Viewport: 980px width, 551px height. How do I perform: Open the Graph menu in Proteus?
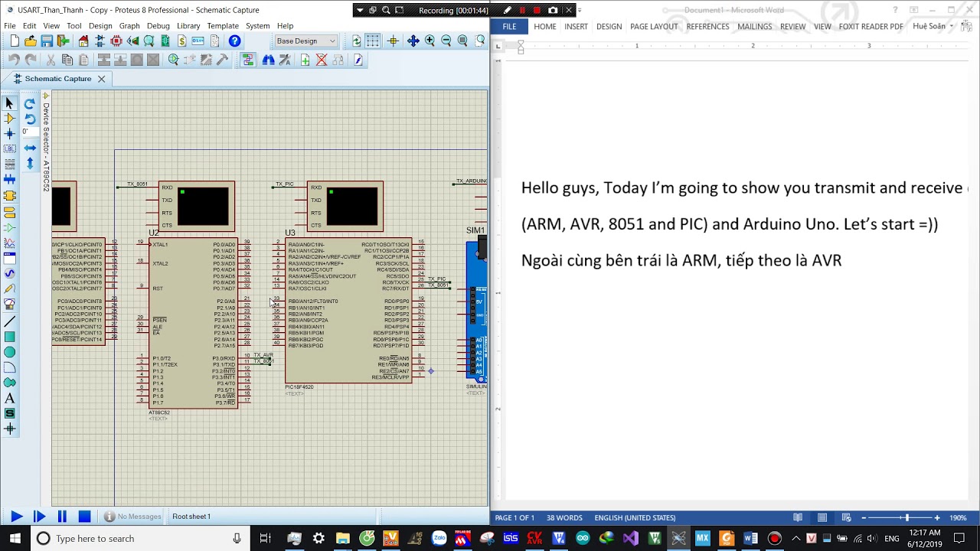pyautogui.click(x=129, y=26)
